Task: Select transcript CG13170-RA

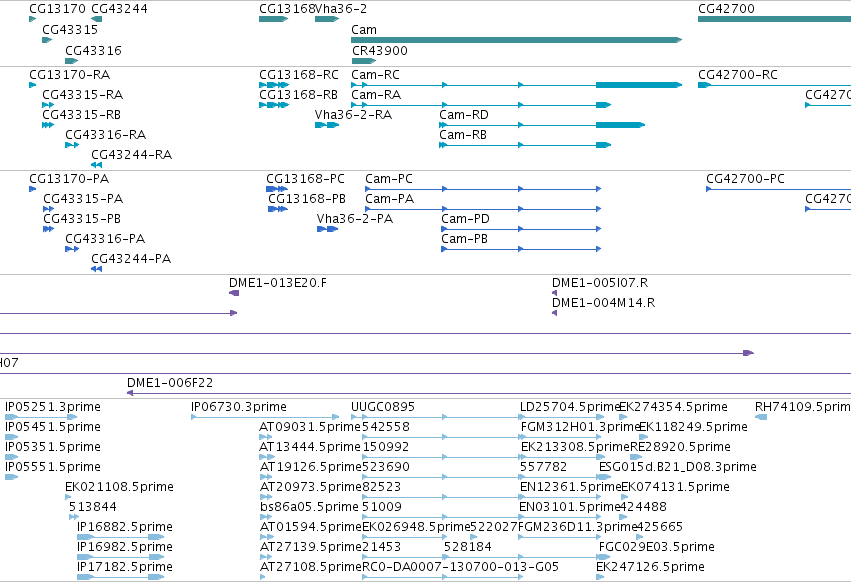Action: tap(69, 74)
